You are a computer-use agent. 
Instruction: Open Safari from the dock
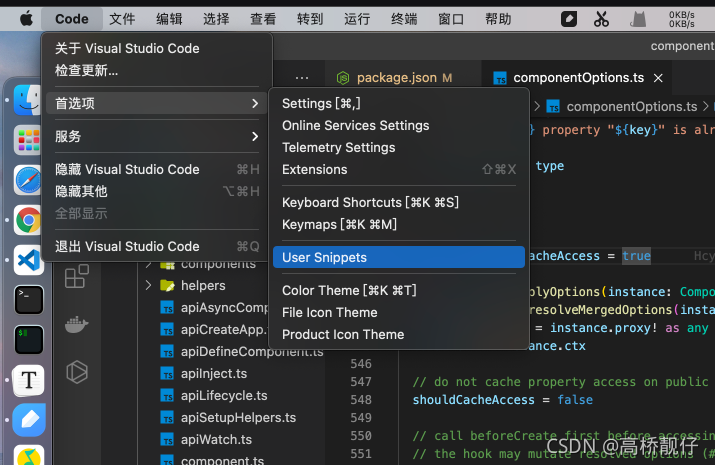28,180
